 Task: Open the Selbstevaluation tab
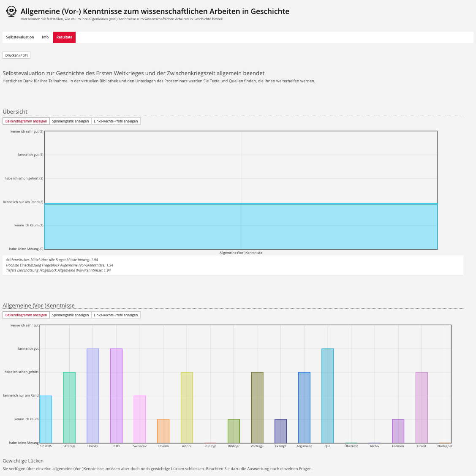click(20, 37)
